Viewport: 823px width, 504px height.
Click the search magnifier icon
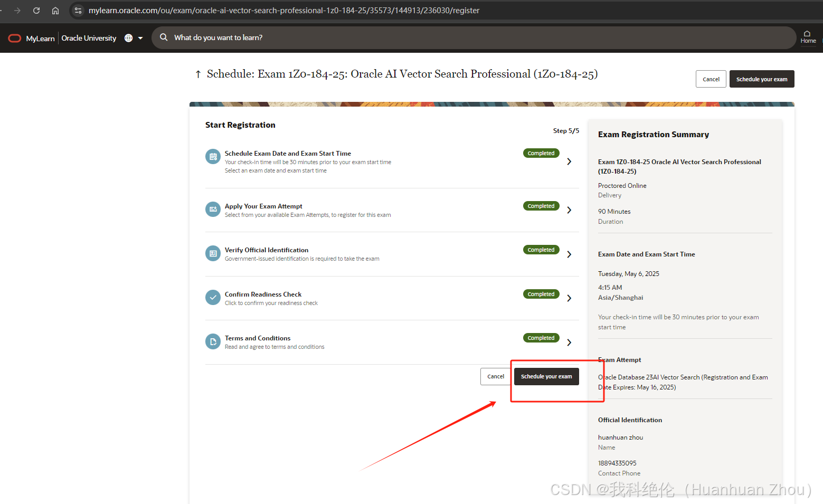pos(164,37)
